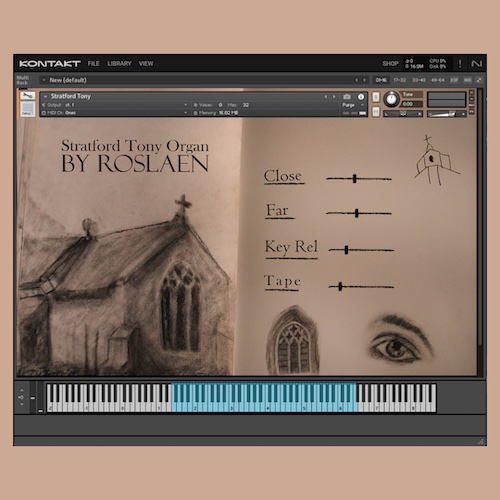Switch to channel page 01-16
Viewport: 500px width, 500px height.
click(381, 80)
